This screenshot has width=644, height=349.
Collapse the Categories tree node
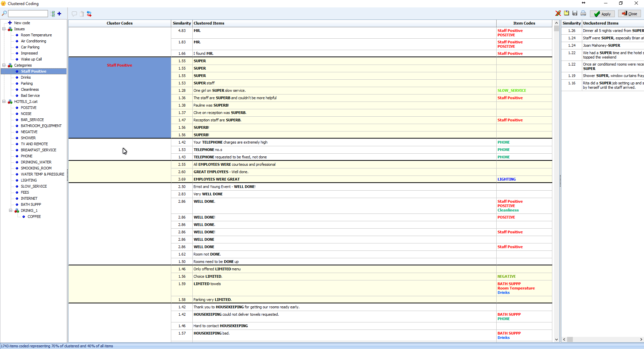(x=4, y=65)
